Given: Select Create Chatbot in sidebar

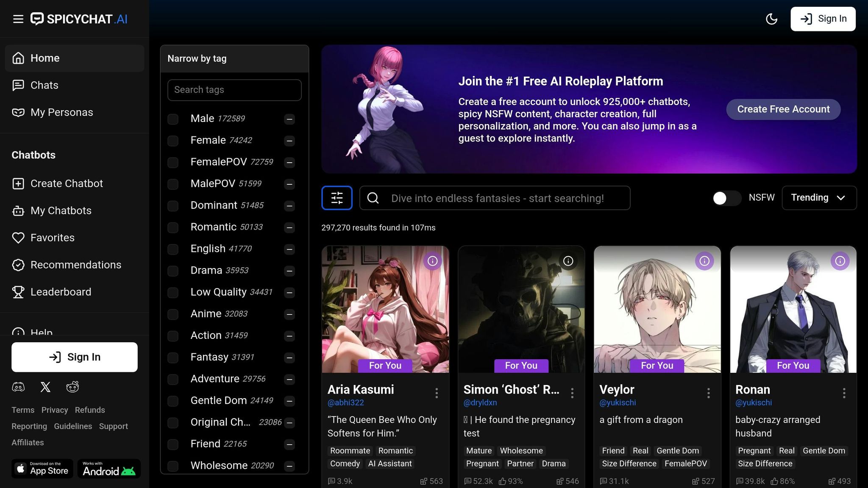Looking at the screenshot, I should 75,183.
